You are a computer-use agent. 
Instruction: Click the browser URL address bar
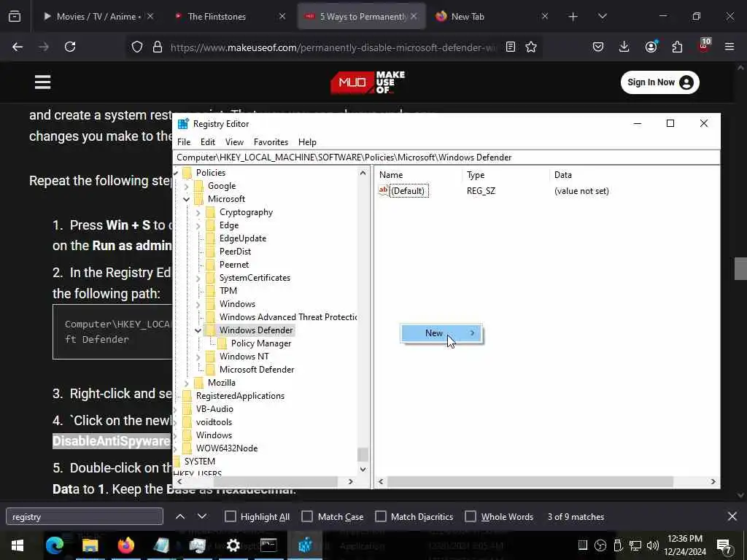coord(332,47)
